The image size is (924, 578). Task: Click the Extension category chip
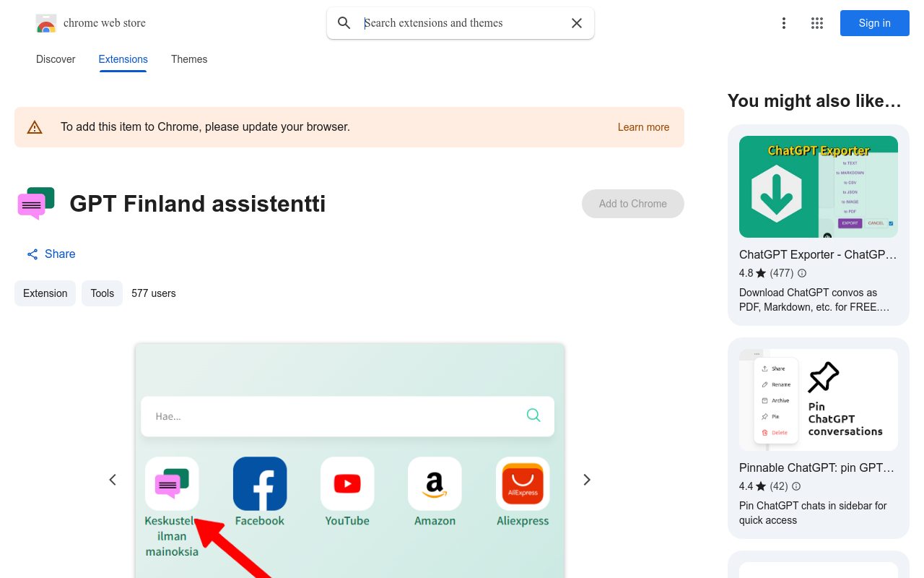[x=45, y=293]
